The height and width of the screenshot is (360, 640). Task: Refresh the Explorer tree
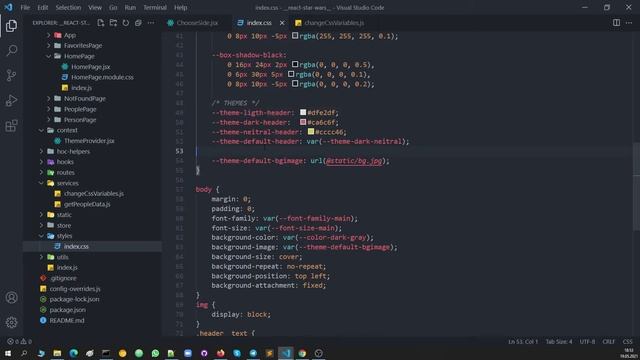click(x=126, y=23)
